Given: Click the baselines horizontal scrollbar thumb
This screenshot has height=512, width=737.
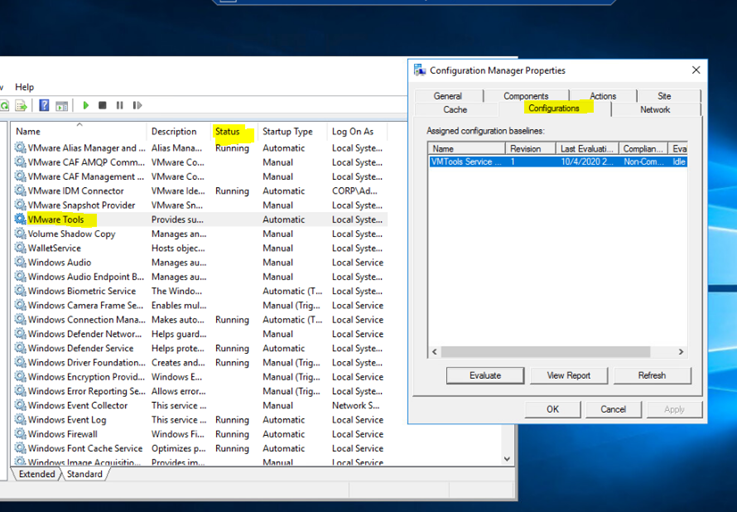Looking at the screenshot, I should 546,352.
